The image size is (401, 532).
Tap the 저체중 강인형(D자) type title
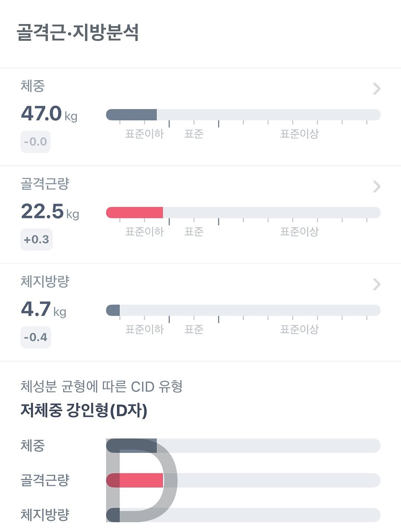click(x=84, y=410)
